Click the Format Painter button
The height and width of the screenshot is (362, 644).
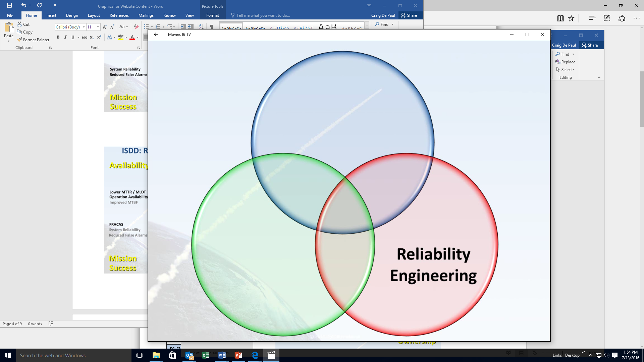point(33,40)
